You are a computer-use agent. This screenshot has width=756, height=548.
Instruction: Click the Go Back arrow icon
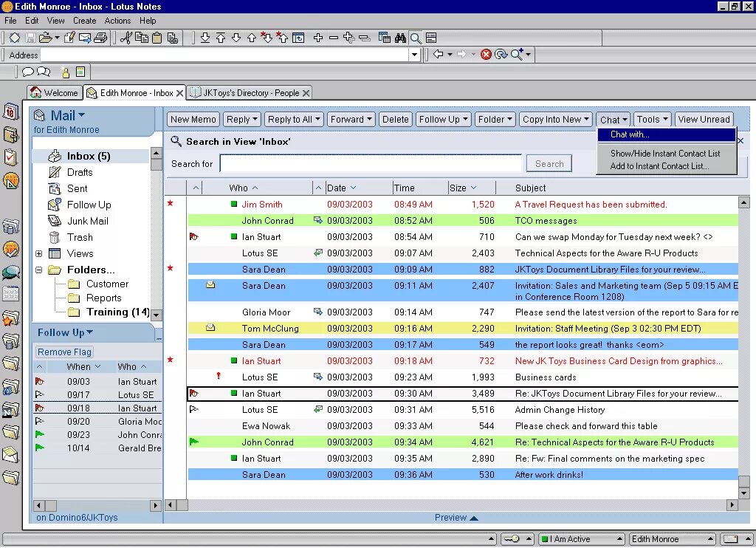coord(438,54)
